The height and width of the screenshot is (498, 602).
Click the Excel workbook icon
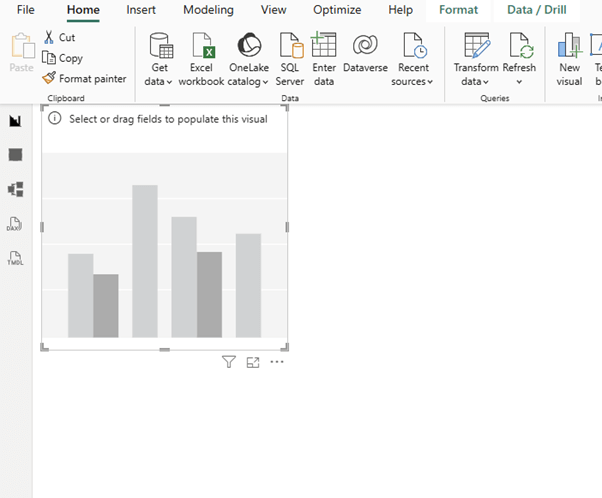click(x=203, y=46)
